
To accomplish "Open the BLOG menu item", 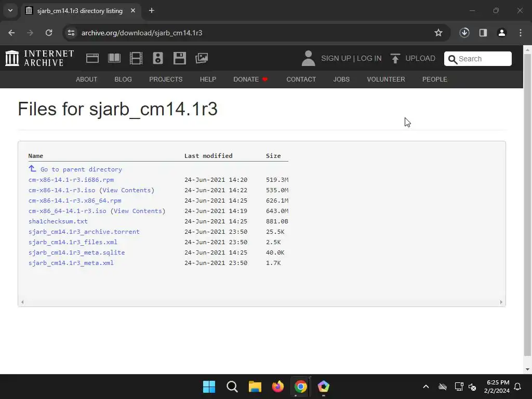I will pyautogui.click(x=123, y=79).
